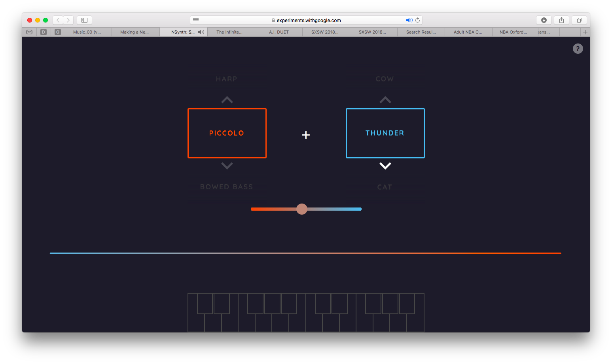Click the Reader view icon
Screen dimensions: 612x364
pos(196,20)
